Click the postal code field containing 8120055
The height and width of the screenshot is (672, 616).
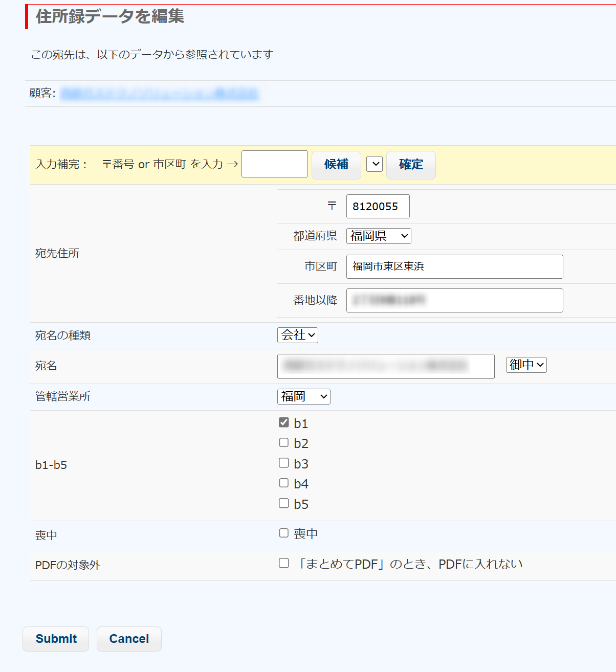(x=378, y=206)
